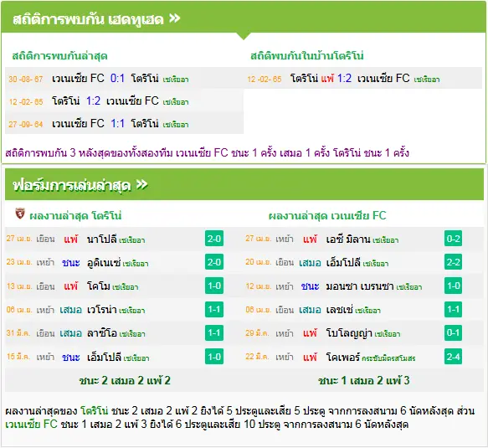488x448 pixels.
Task: Click the 1-0 badge in Torino's เอ็มโปลี row
Action: pos(214,357)
